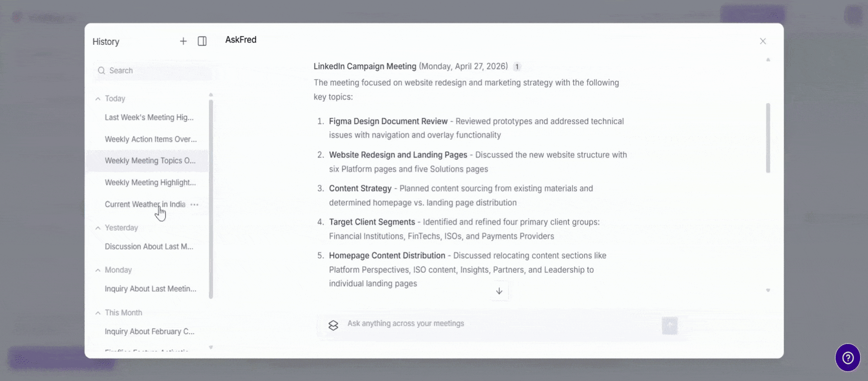Click the Target Client Segments heading
The height and width of the screenshot is (381, 868).
372,222
